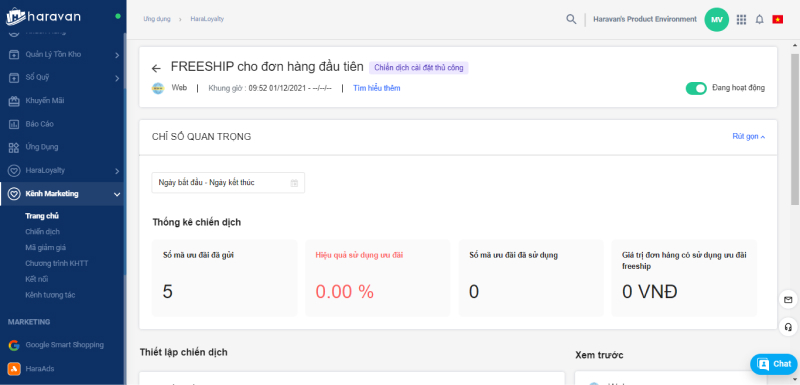Open the apps grid icon
The height and width of the screenshot is (385, 800).
point(741,19)
